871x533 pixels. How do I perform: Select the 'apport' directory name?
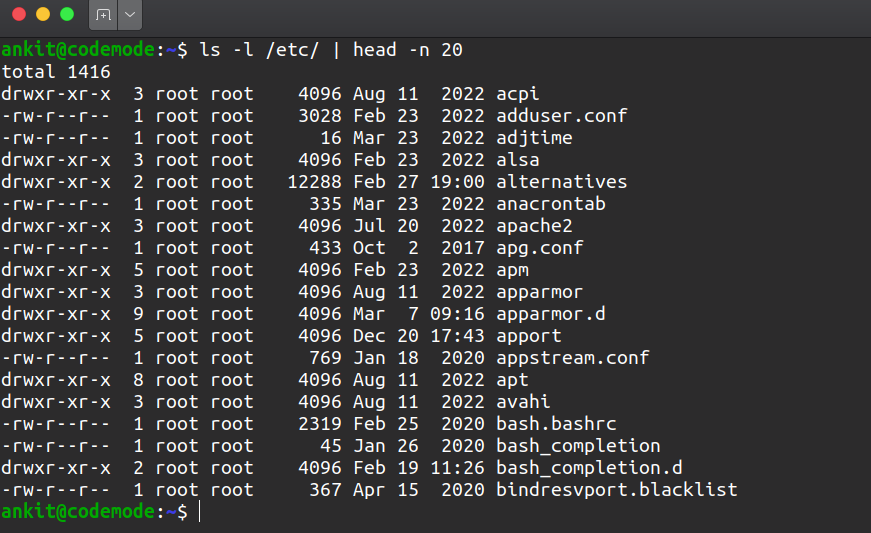click(x=528, y=336)
